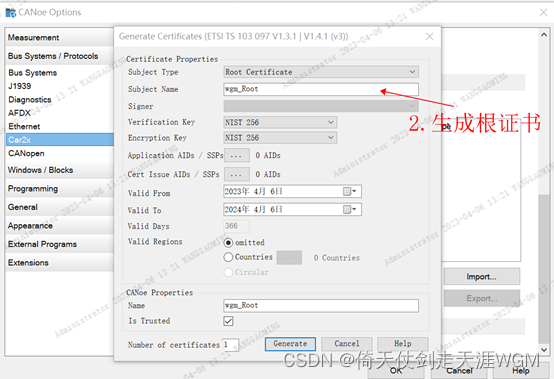This screenshot has width=554, height=379.
Task: Click the Number of certificates field
Action: coord(230,345)
